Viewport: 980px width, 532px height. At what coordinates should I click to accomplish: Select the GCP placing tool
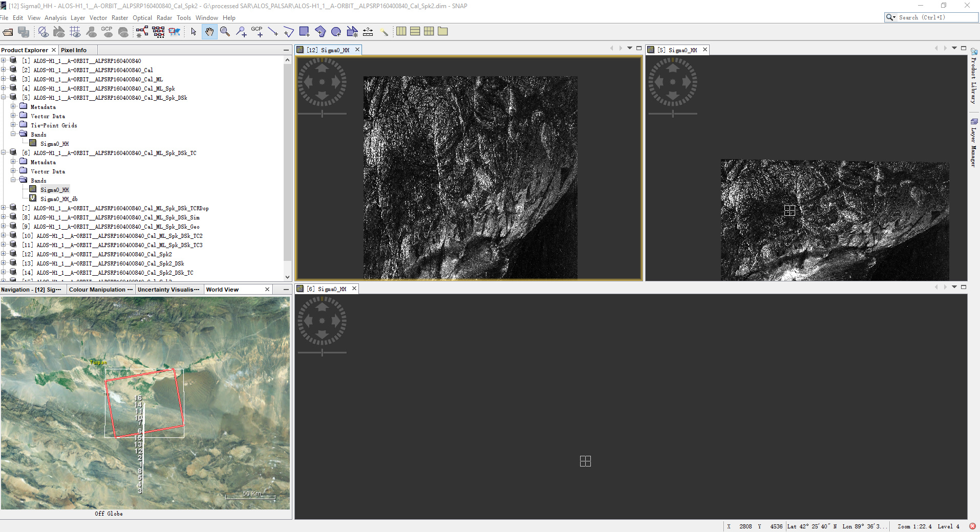pos(257,32)
